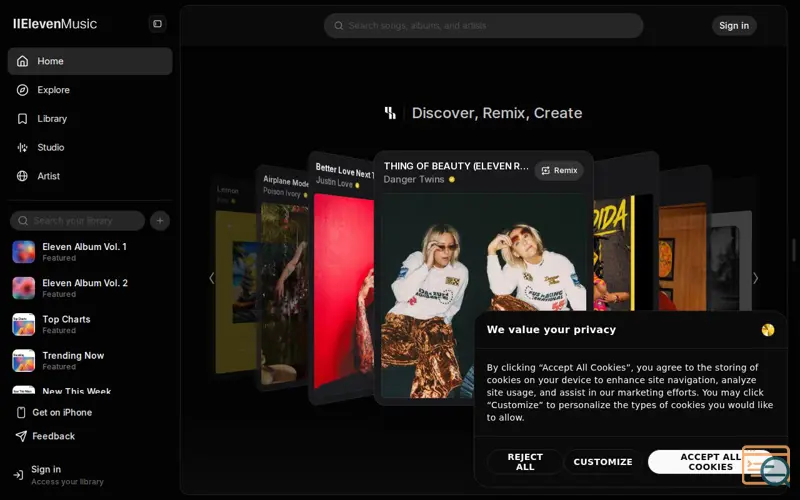
Task: Open Eleven Album Vol. 2 playlist
Action: (90, 288)
